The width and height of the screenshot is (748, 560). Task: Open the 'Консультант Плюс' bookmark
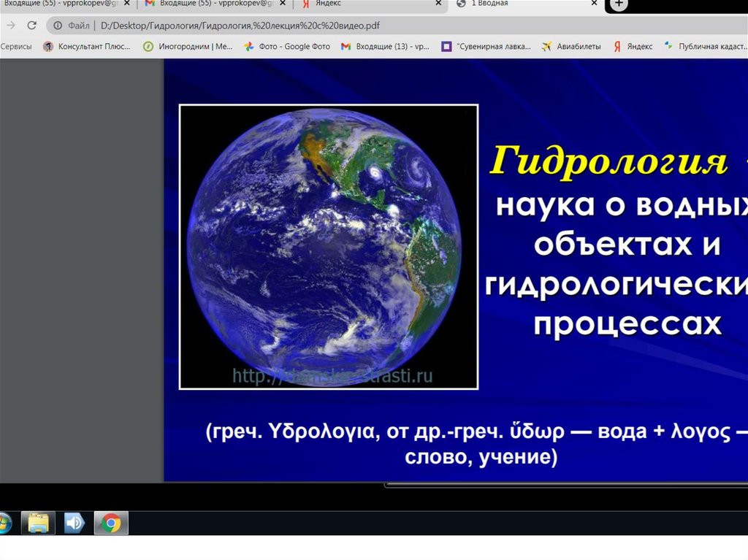(x=88, y=46)
